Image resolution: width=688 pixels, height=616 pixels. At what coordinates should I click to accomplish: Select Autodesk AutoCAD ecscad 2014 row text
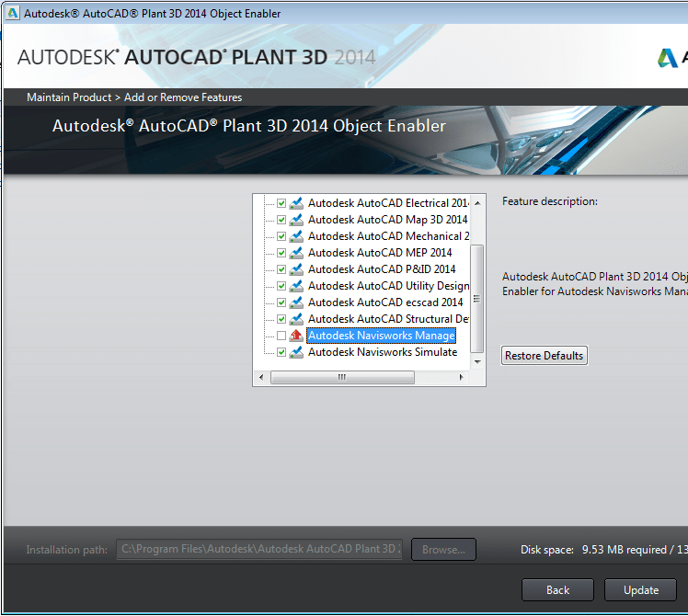(x=385, y=302)
